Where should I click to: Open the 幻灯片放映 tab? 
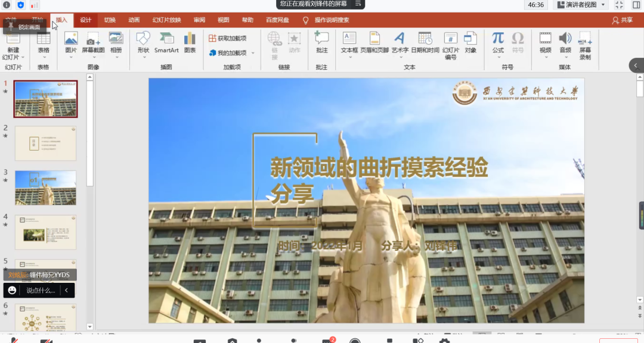pyautogui.click(x=166, y=20)
